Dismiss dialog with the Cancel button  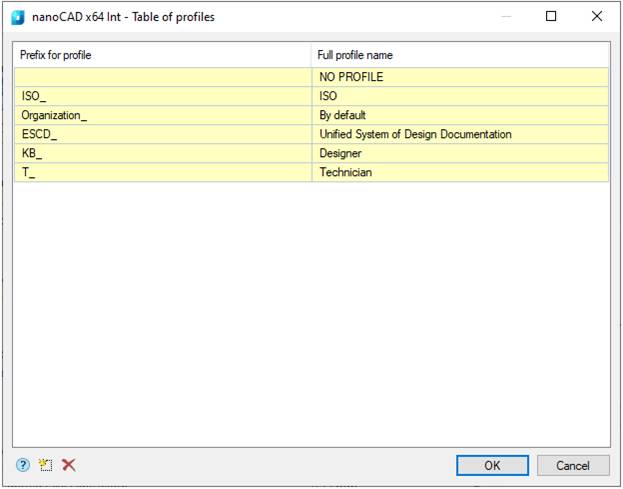(x=573, y=465)
